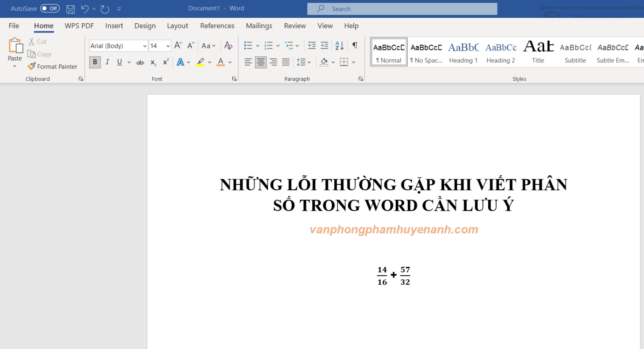Switch to the Review tab
644x349 pixels.
[x=295, y=26]
